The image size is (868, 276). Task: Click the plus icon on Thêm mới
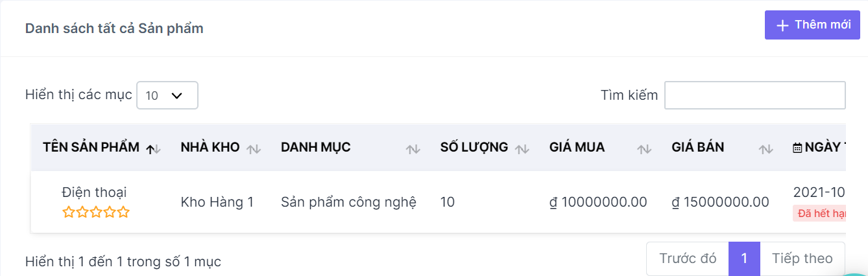tap(783, 25)
